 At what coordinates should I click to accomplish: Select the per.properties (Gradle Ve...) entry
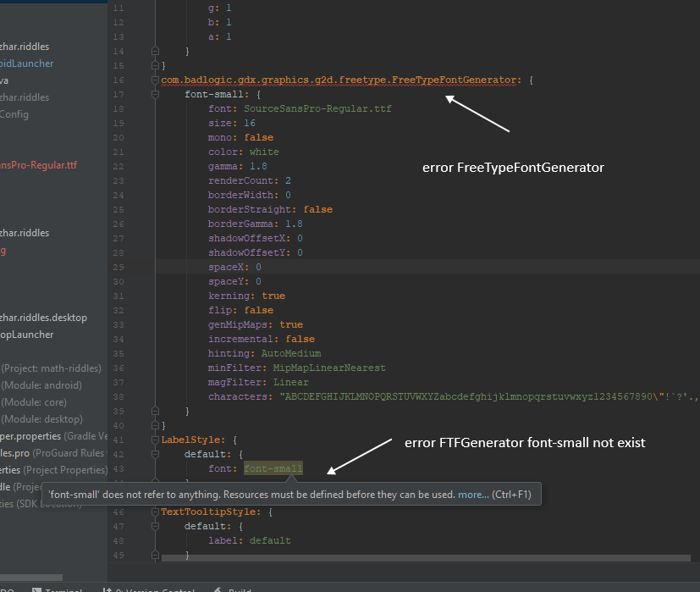tap(53, 436)
